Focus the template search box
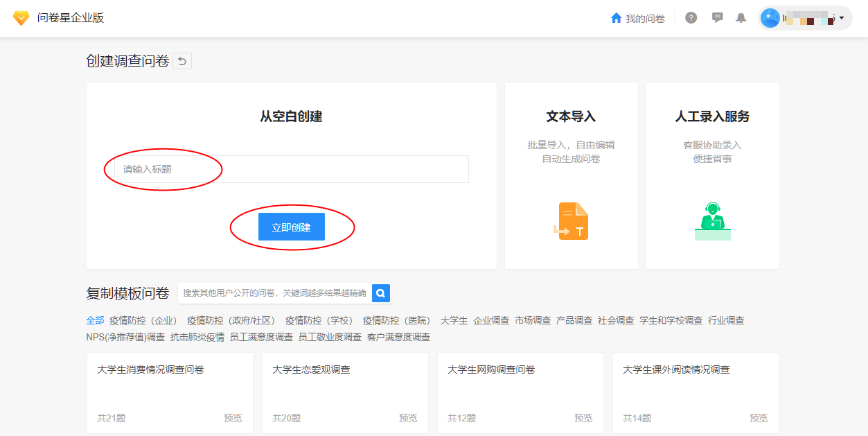The height and width of the screenshot is (436, 868). click(274, 293)
